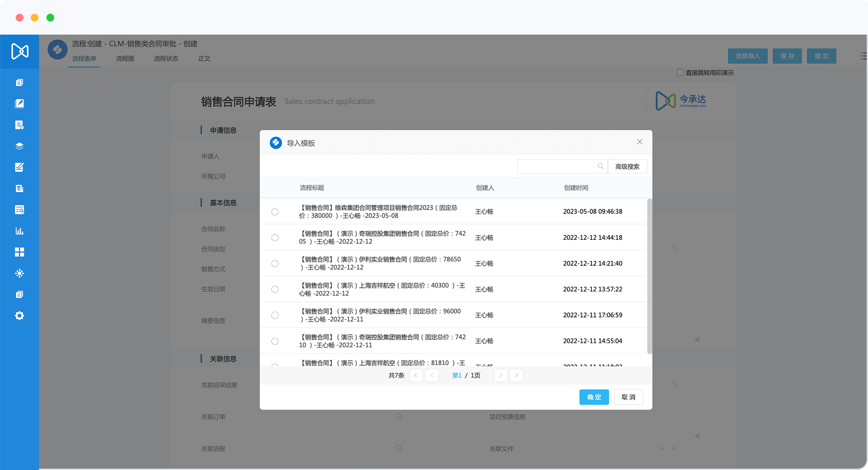This screenshot has height=470, width=868.
Task: Go to next page arrow in pagination
Action: coord(500,375)
